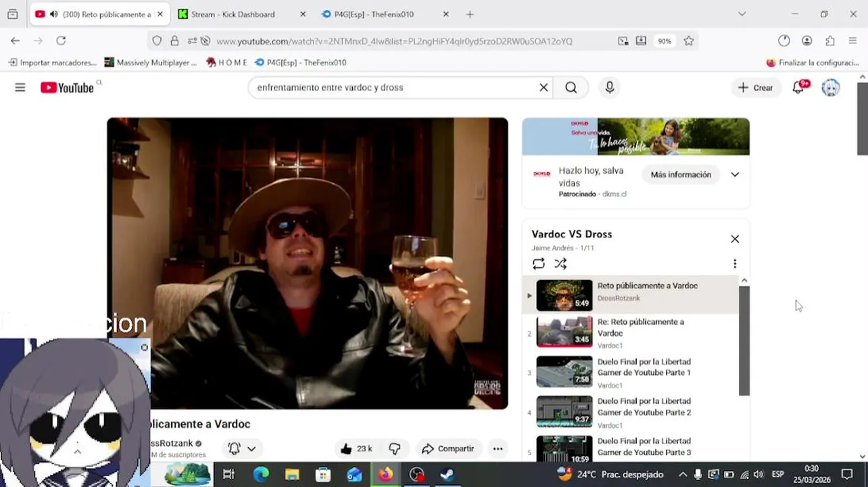Open YouTube notifications bell
The height and width of the screenshot is (487, 868).
[x=800, y=87]
